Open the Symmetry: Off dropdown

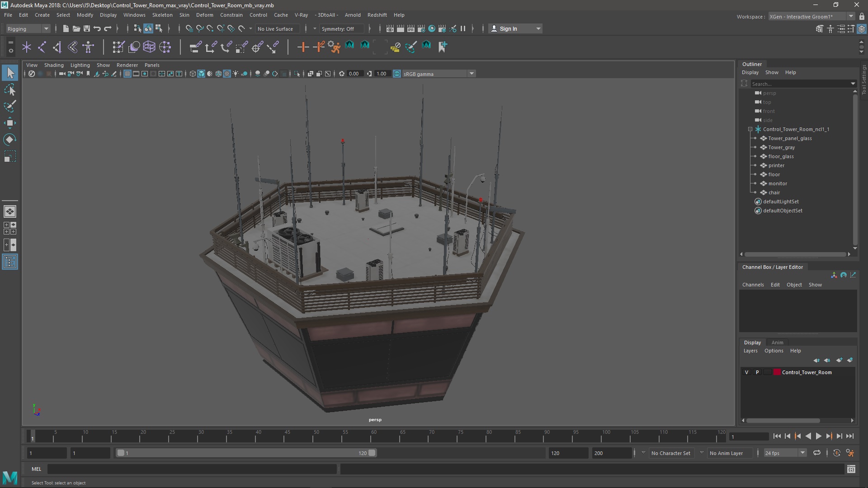tap(342, 28)
